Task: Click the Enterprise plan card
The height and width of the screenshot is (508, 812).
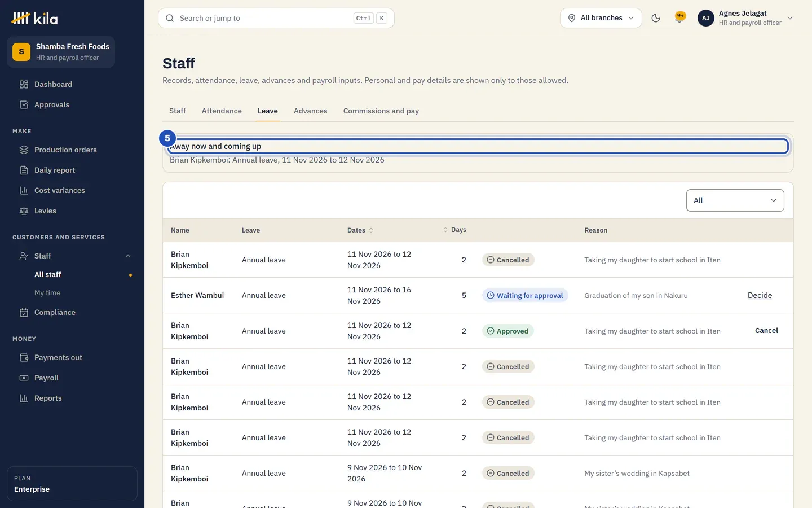Action: pyautogui.click(x=72, y=484)
